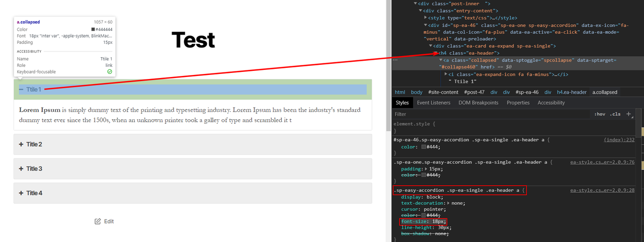Open the Accessibility tab in DevTools
Screen dimensions: 644x242
(x=551, y=103)
